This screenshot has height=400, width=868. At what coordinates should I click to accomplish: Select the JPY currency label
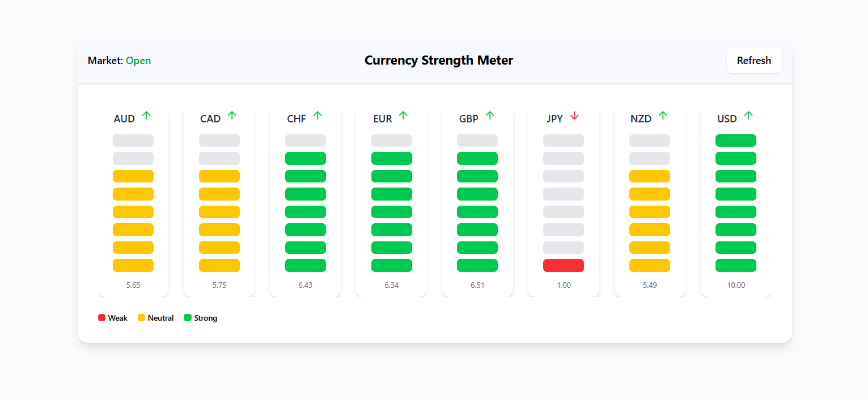click(x=554, y=119)
